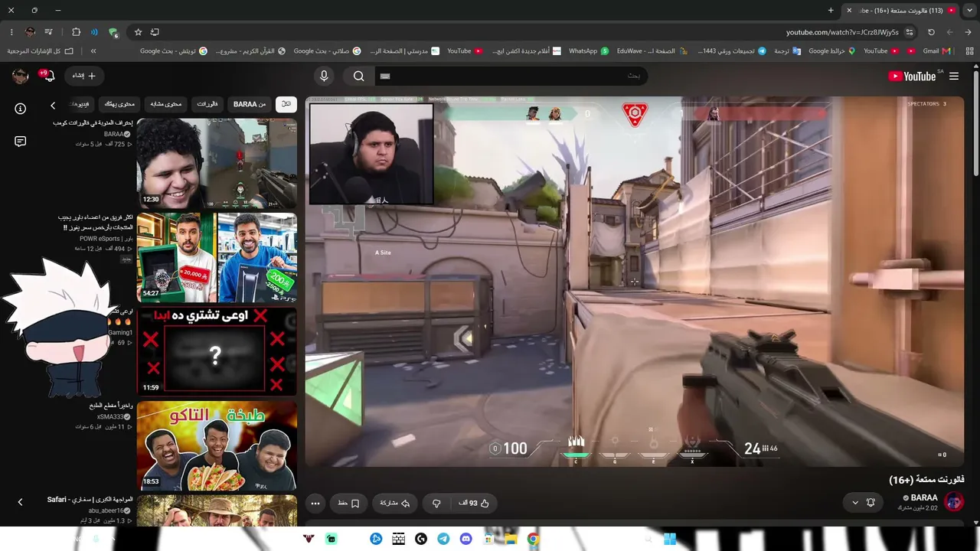The image size is (980, 551).
Task: Open a new browser tab
Action: 831,10
